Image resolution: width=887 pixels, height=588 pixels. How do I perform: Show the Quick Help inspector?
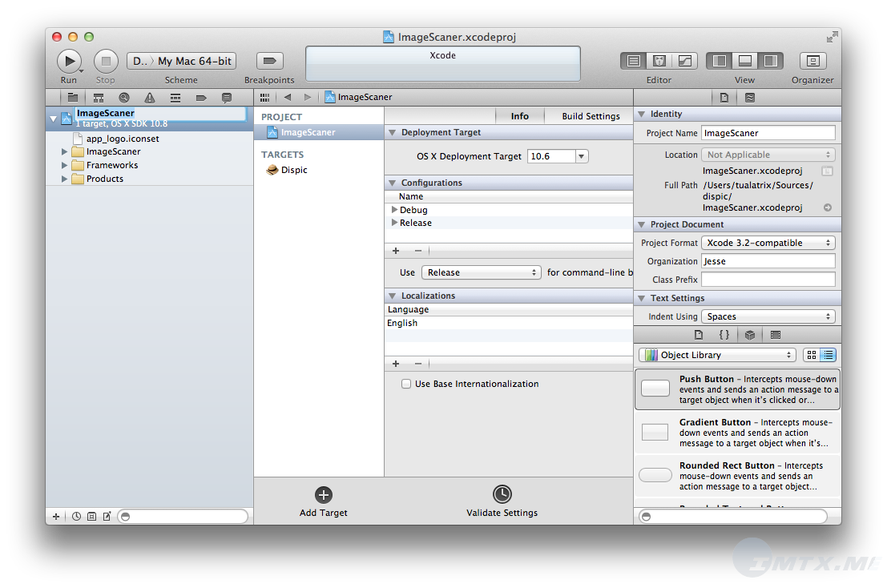point(750,97)
